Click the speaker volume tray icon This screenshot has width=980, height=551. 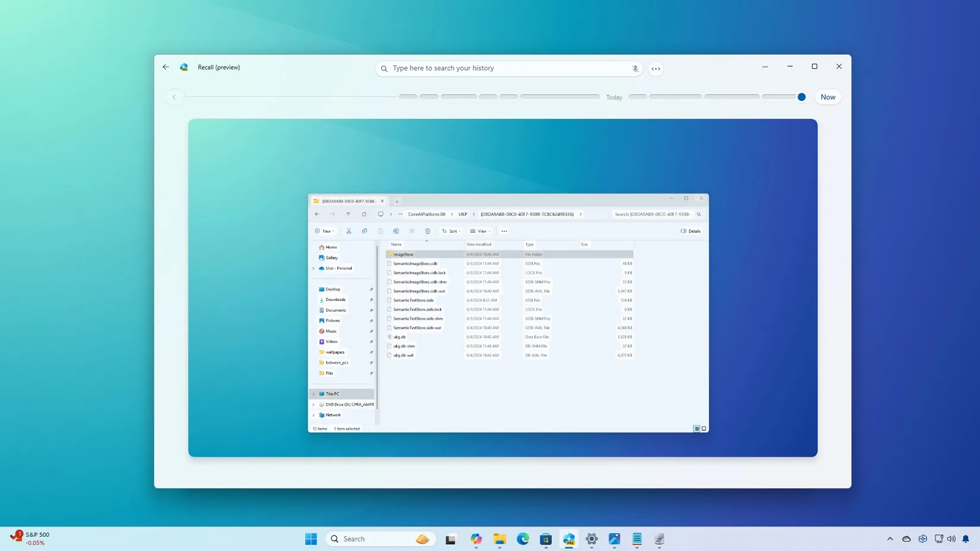point(951,539)
